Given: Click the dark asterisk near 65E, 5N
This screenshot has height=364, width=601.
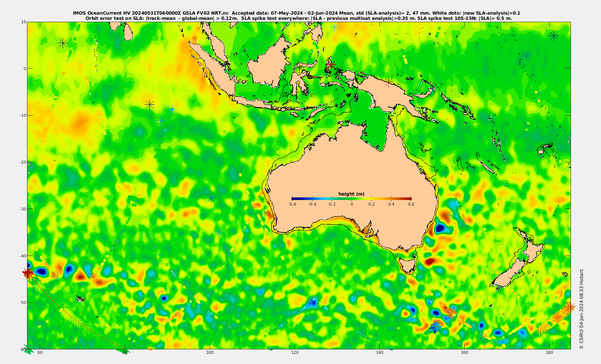Looking at the screenshot, I should coord(63,43).
